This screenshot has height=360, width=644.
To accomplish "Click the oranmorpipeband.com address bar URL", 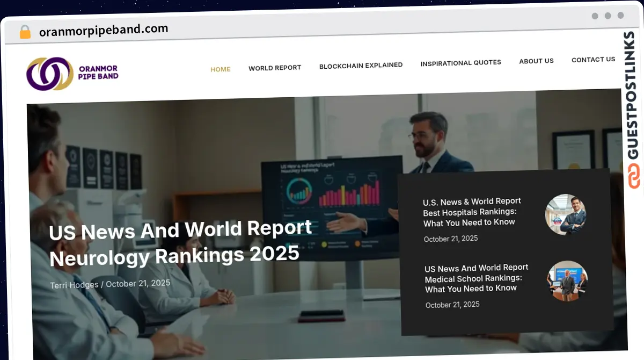I will (104, 30).
